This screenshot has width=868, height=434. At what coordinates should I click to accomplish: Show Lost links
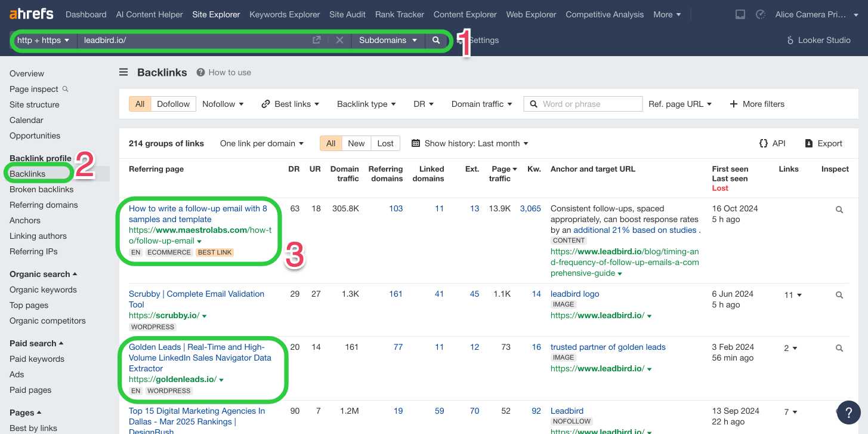pyautogui.click(x=385, y=143)
